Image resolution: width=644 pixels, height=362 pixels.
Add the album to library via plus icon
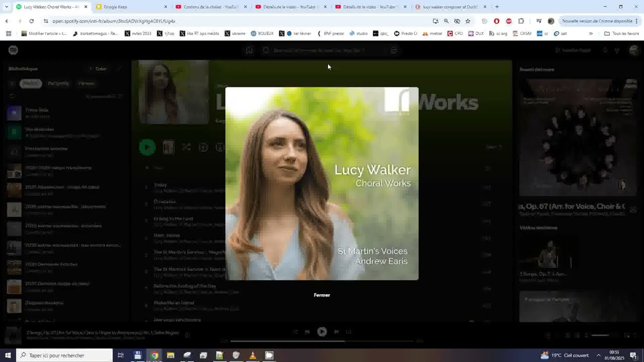203,147
